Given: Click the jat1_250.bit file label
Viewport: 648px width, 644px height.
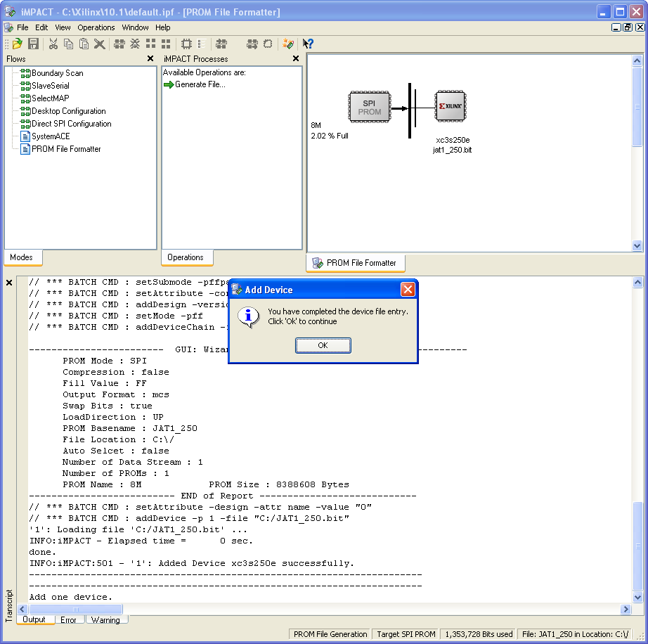Looking at the screenshot, I should tap(453, 150).
